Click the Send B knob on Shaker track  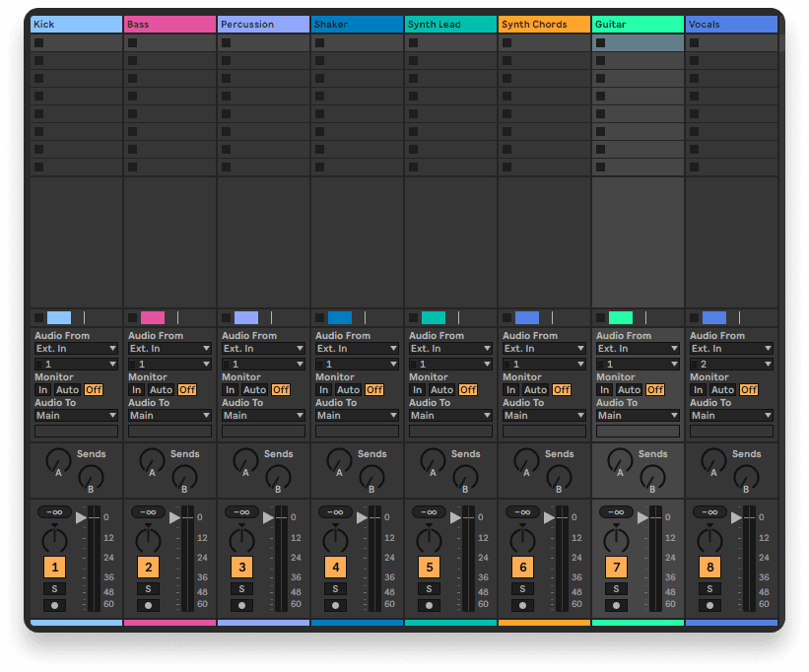point(371,478)
